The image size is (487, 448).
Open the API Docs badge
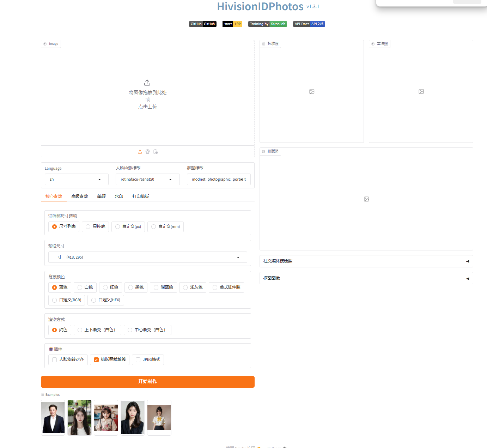tap(309, 24)
